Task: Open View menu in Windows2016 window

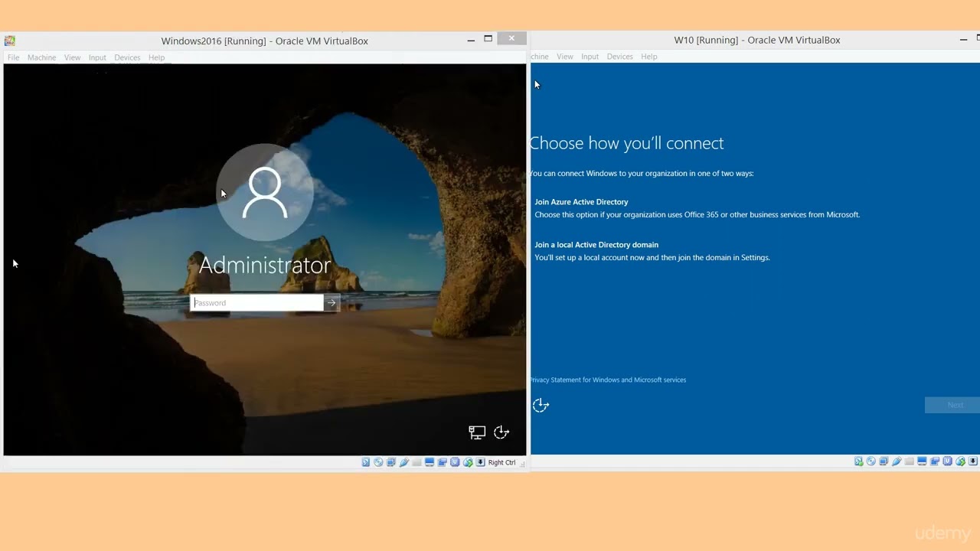Action: pyautogui.click(x=72, y=57)
